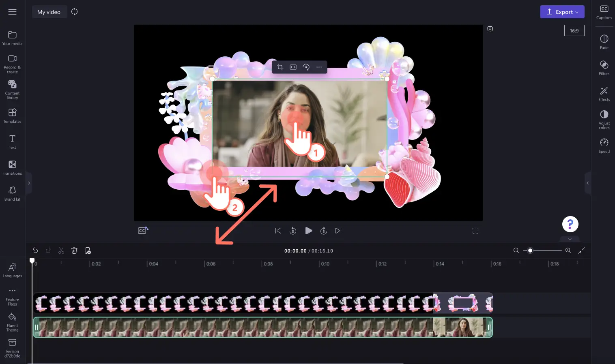This screenshot has height=364, width=615.
Task: Open Captions panel
Action: 604,12
